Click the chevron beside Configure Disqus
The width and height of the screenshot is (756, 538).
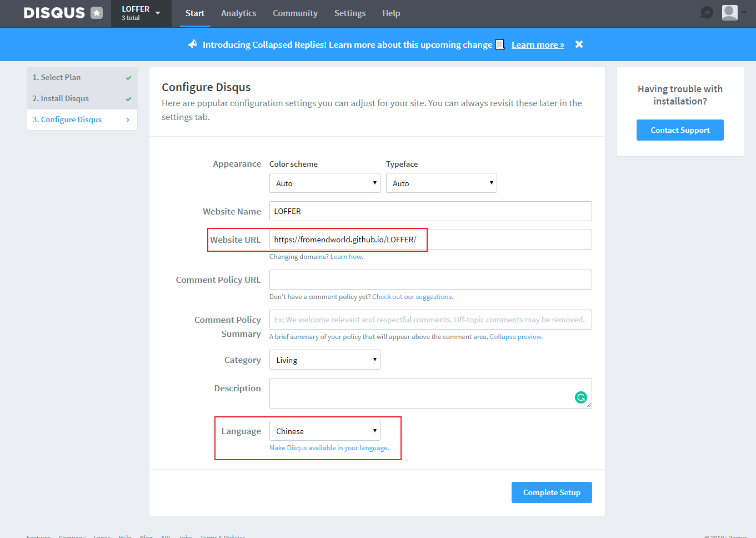pyautogui.click(x=128, y=120)
